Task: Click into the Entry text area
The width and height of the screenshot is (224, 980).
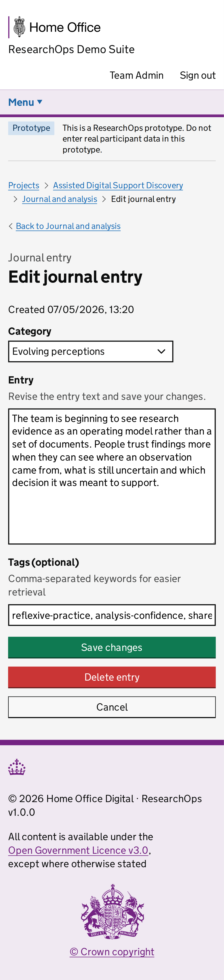Action: 112,476
